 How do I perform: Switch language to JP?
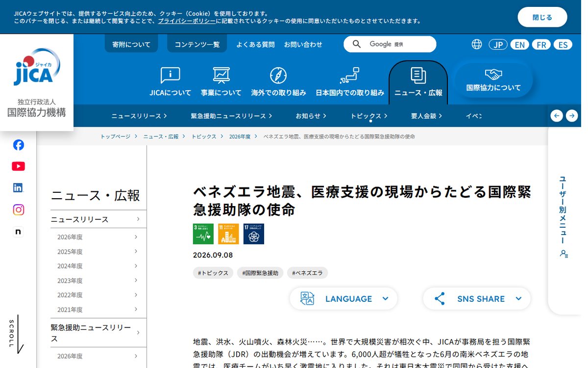[x=498, y=45]
